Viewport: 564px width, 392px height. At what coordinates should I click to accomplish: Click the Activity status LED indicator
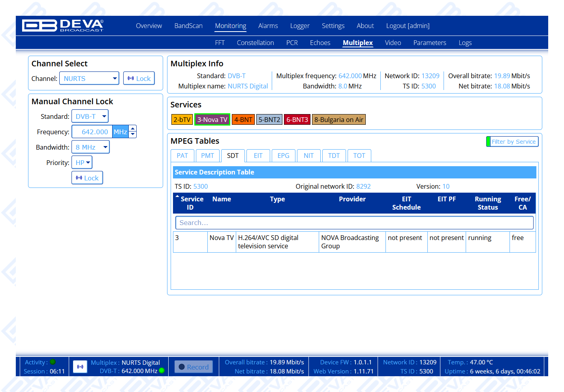coord(53,362)
